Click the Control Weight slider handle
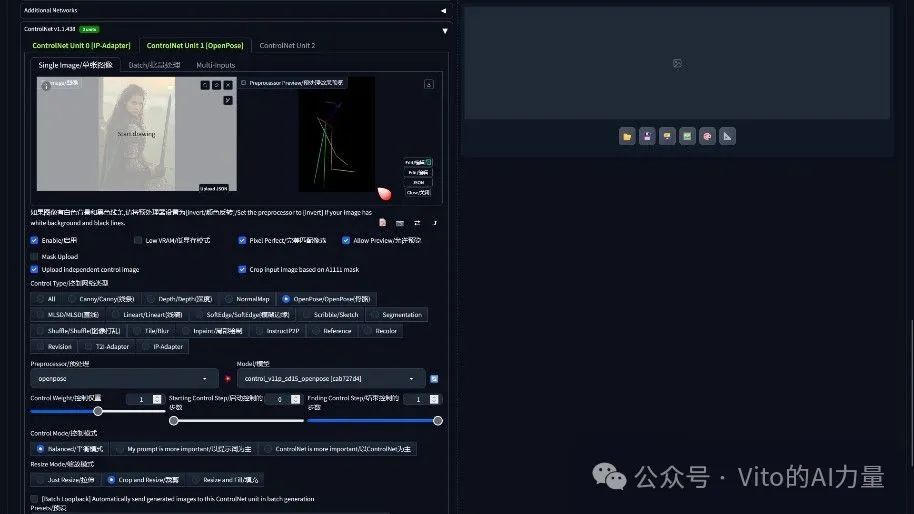The image size is (914, 514). tap(98, 411)
